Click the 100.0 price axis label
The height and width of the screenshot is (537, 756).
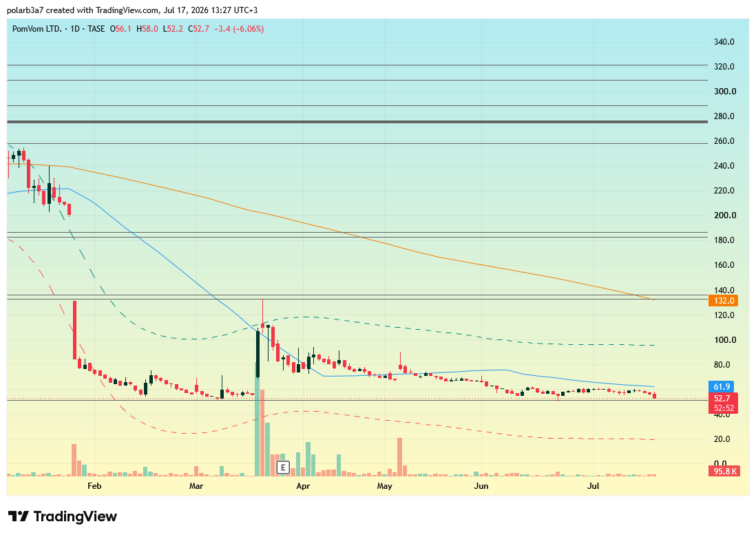724,340
